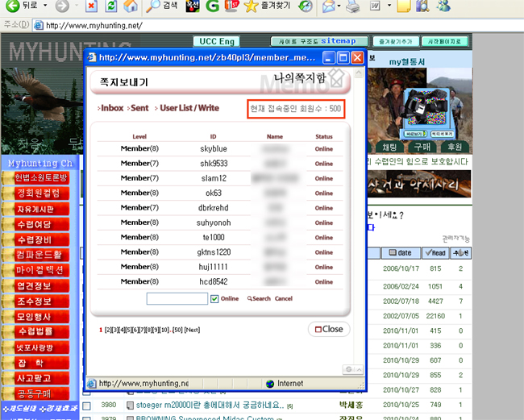Switch to the Sent tab

pos(139,107)
